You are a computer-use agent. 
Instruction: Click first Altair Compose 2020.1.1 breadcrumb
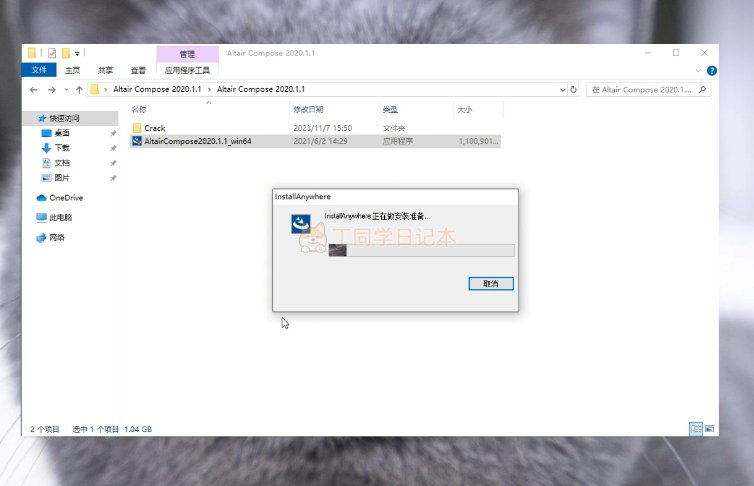point(157,89)
